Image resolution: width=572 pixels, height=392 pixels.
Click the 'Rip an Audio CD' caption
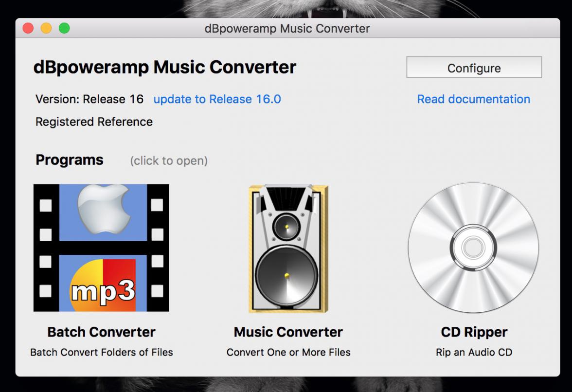(474, 352)
